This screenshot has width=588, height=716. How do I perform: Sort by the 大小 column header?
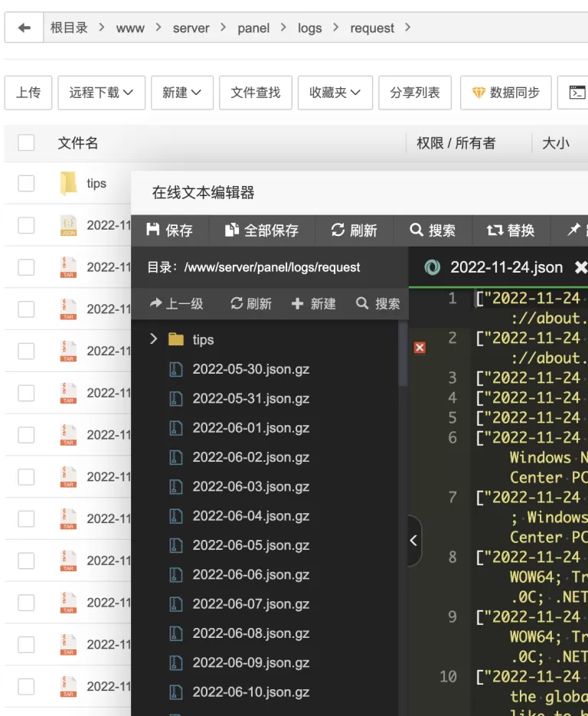coord(556,143)
